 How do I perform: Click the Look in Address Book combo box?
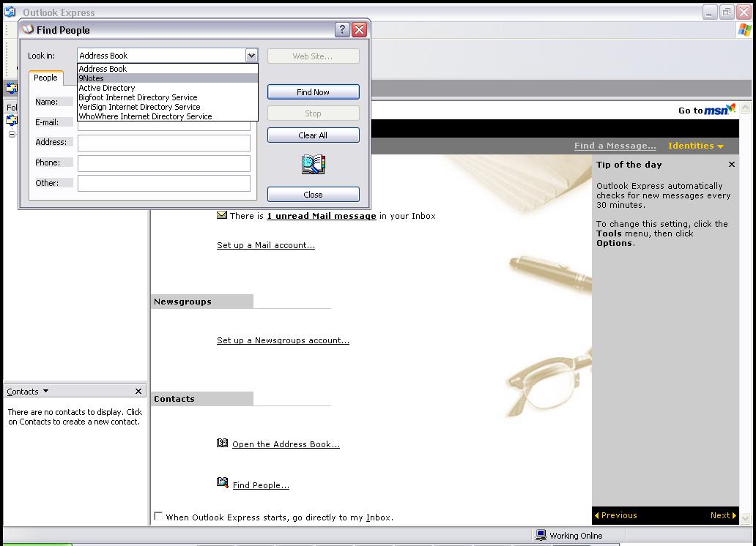167,56
